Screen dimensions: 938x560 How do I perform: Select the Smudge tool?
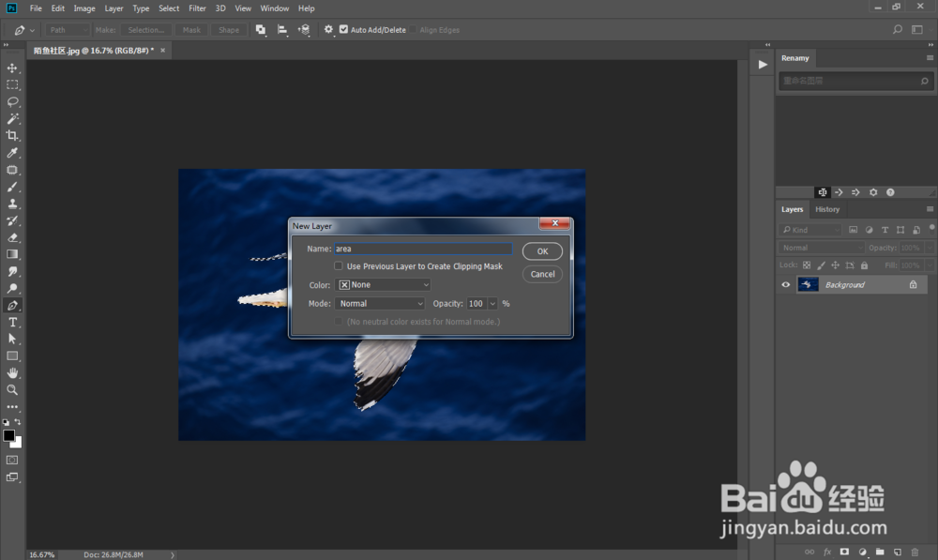12,271
